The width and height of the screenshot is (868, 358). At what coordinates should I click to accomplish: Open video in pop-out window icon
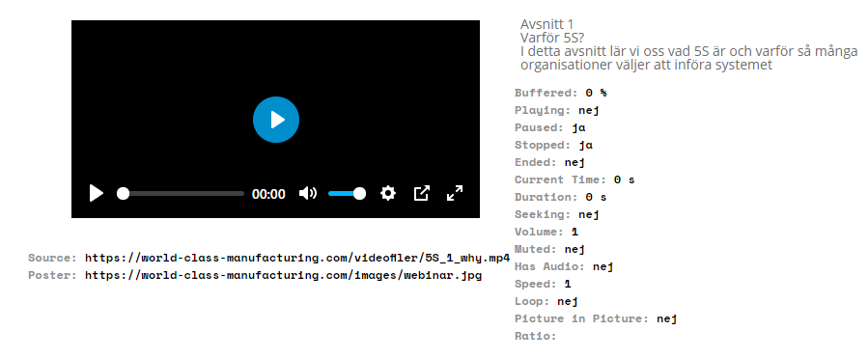click(421, 193)
